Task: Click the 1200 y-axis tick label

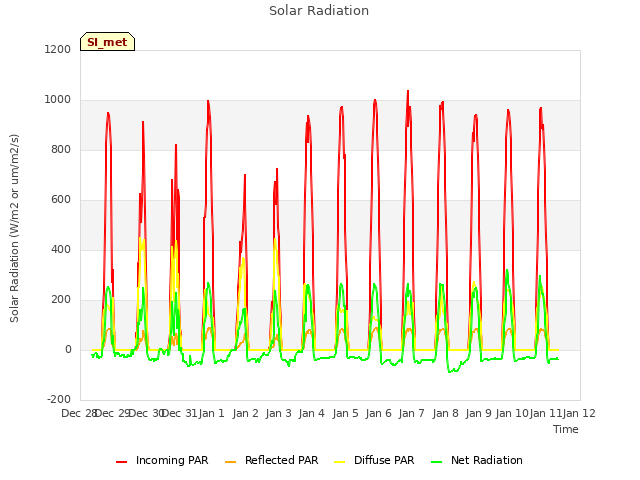Action: 58,49
